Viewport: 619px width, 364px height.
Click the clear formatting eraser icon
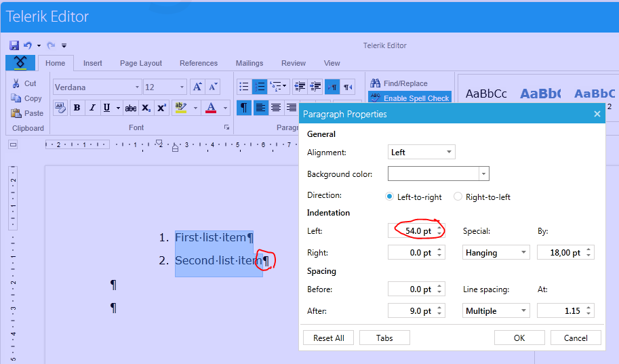(x=60, y=107)
